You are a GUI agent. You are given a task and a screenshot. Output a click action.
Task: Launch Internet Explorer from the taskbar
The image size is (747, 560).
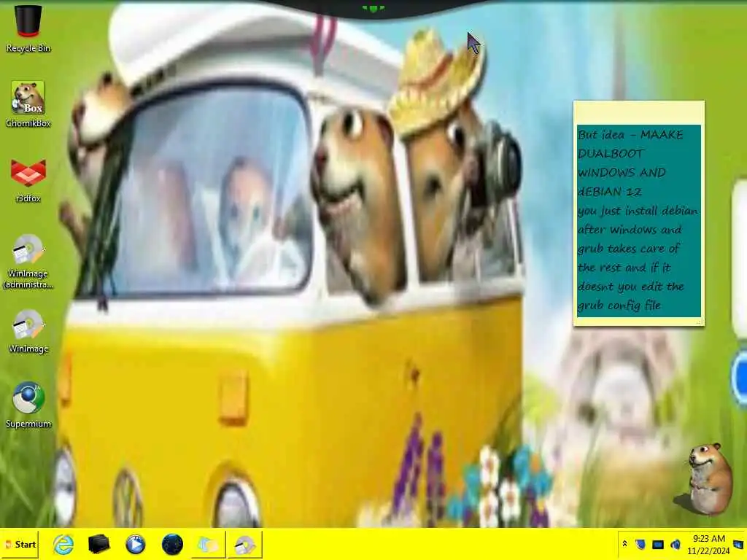click(63, 544)
